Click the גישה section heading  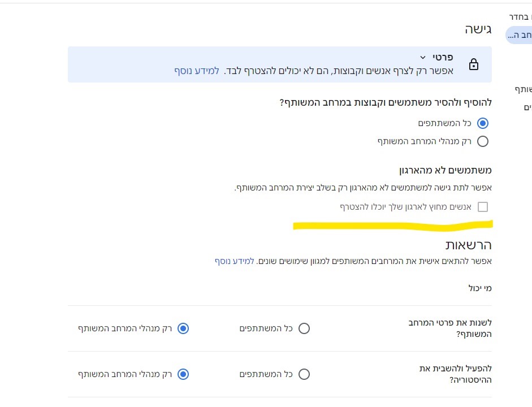pos(478,30)
